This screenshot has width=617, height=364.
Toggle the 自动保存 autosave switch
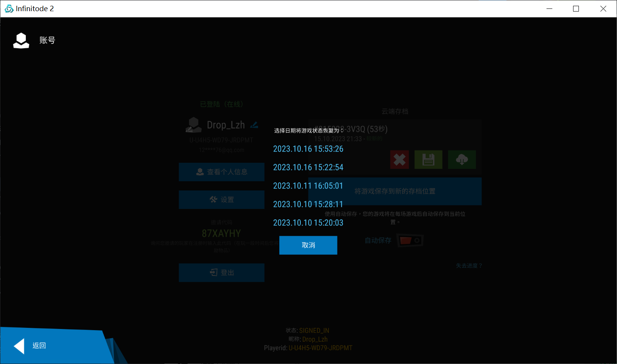[410, 240]
